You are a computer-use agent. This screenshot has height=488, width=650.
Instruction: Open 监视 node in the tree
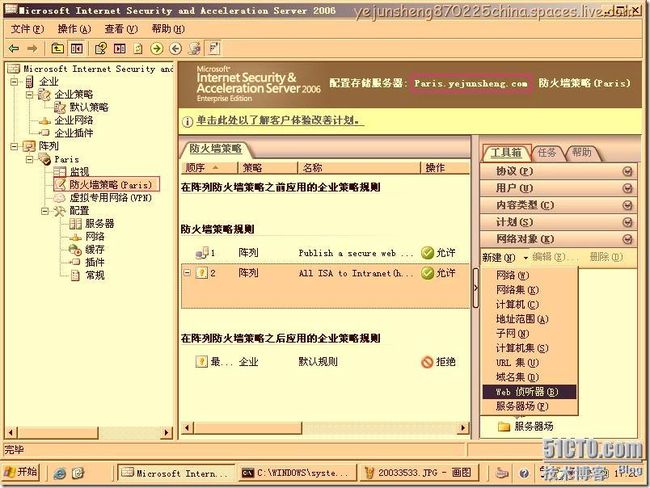tap(79, 172)
